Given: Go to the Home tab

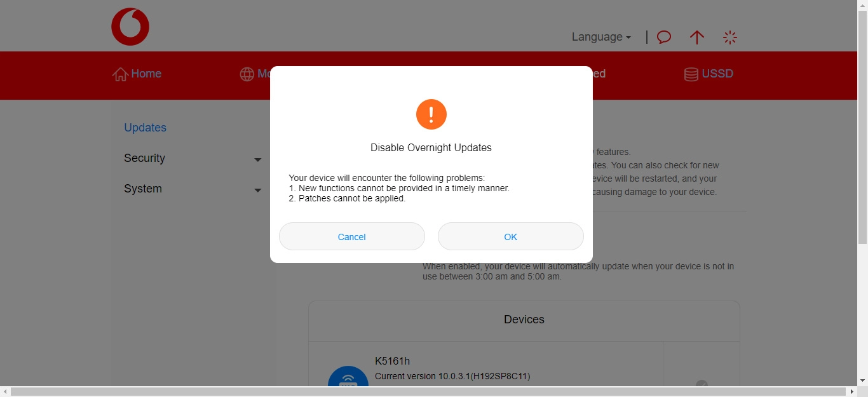Looking at the screenshot, I should [x=146, y=74].
